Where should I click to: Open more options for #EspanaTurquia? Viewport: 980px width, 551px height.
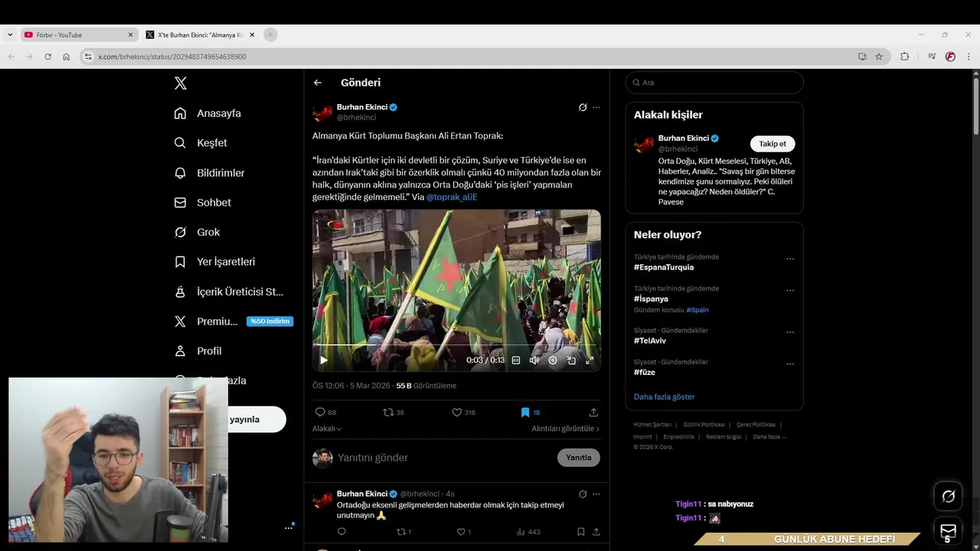[790, 259]
